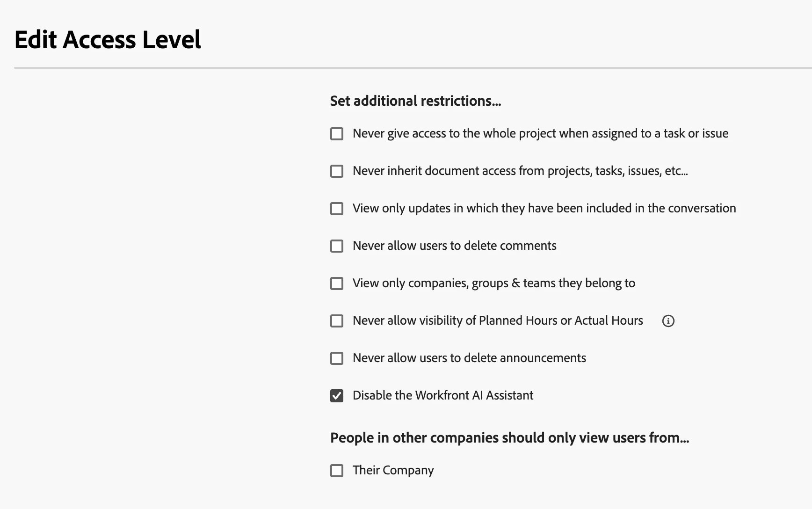Click the 'View only companies, groups & teams' text
Image resolution: width=812 pixels, height=509 pixels.
[493, 283]
